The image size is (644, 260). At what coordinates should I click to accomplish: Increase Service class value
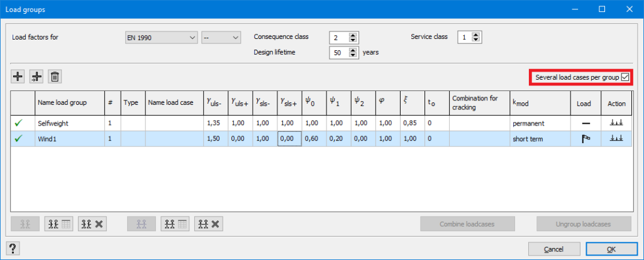(475, 35)
